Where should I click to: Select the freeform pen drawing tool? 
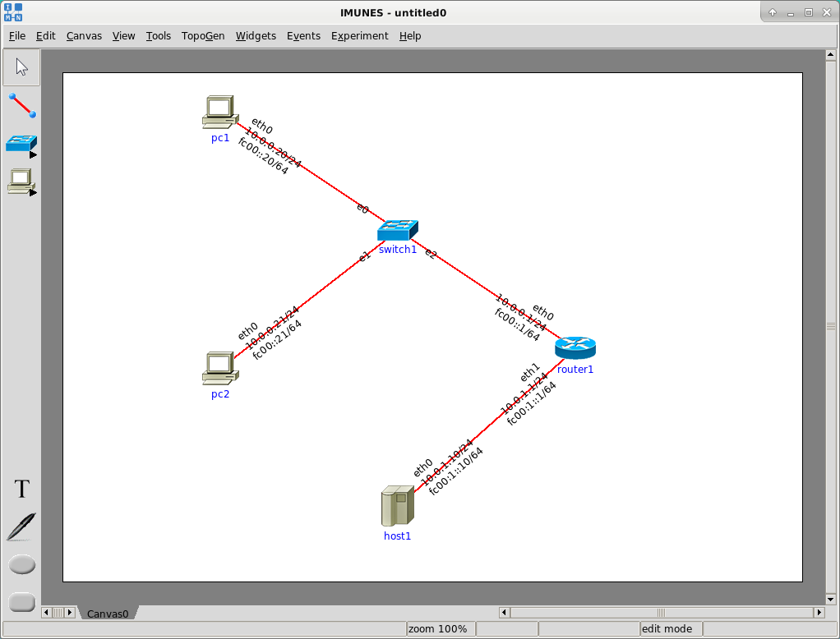pyautogui.click(x=21, y=526)
